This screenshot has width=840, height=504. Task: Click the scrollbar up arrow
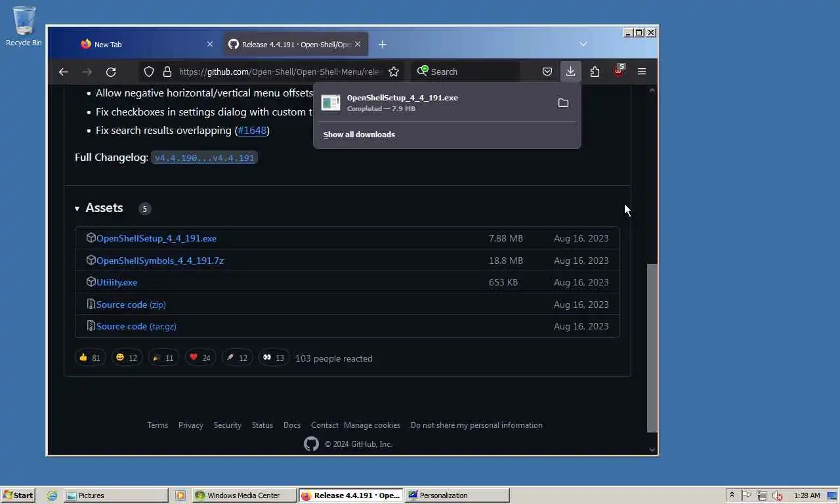point(652,90)
